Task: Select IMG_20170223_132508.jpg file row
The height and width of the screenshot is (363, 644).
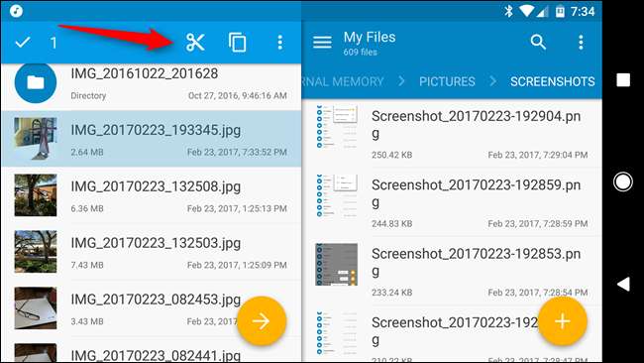Action: [151, 195]
